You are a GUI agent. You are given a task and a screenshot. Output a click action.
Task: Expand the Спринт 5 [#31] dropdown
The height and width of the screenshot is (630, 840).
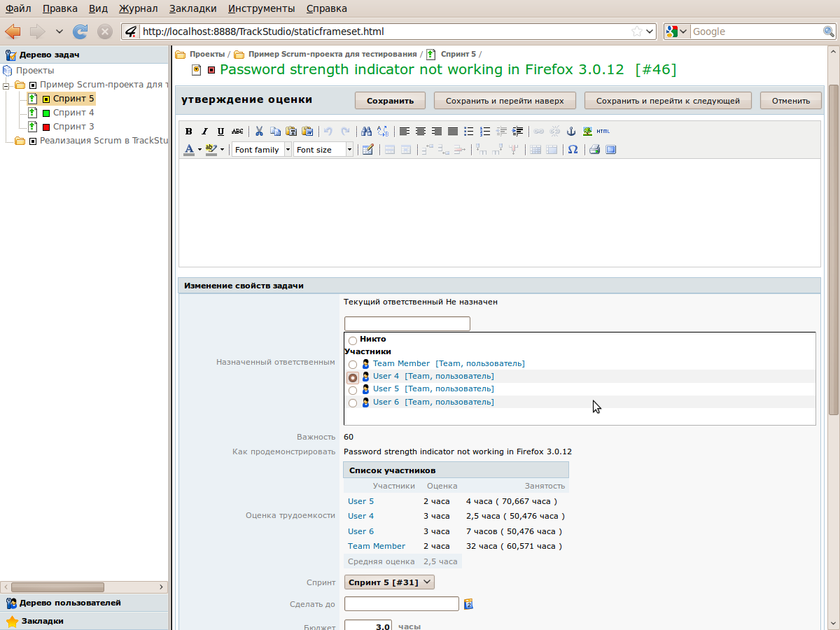pyautogui.click(x=389, y=582)
